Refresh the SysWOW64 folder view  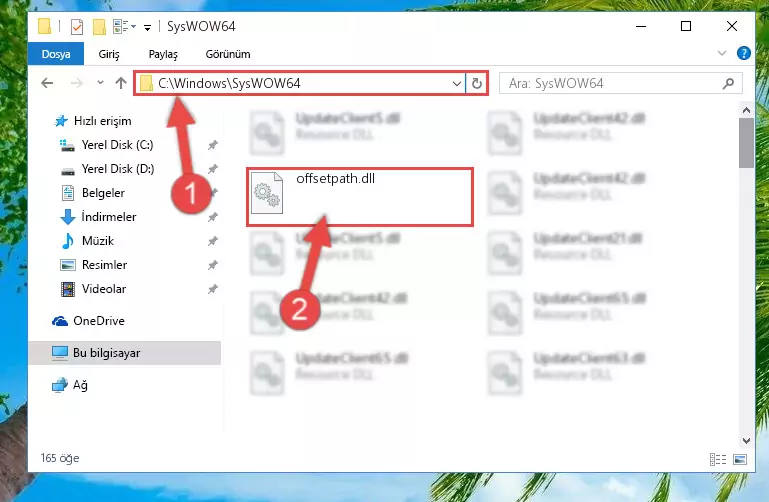tap(476, 83)
